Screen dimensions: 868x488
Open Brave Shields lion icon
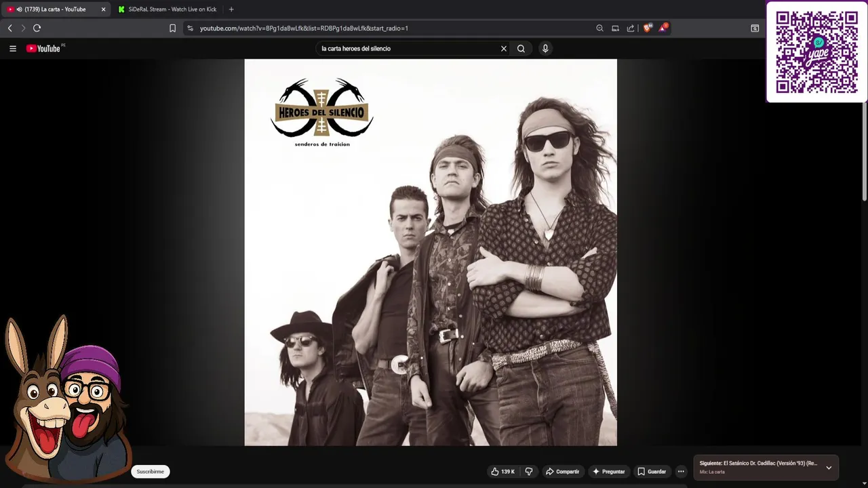648,28
